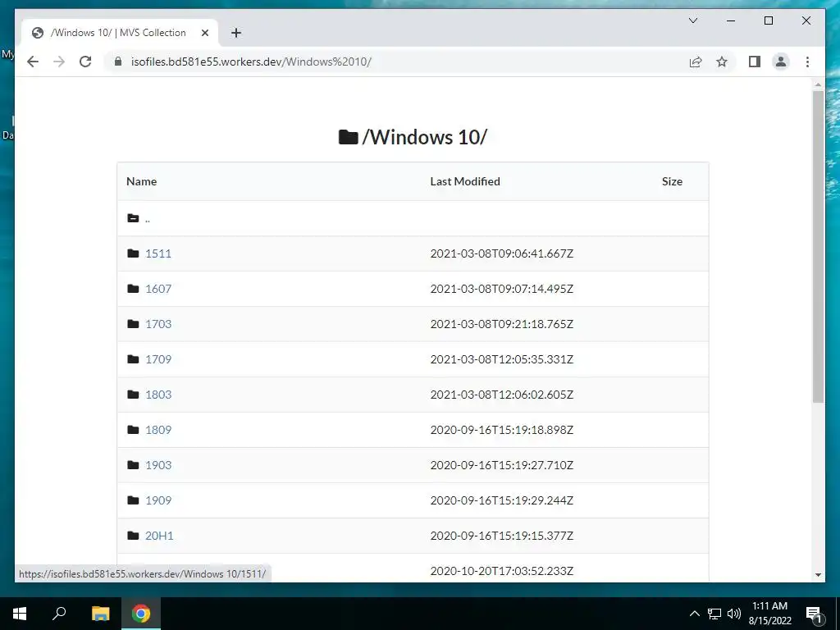
Task: Click the date 2021-03-08T09:07:14.495Z
Action: (x=501, y=289)
